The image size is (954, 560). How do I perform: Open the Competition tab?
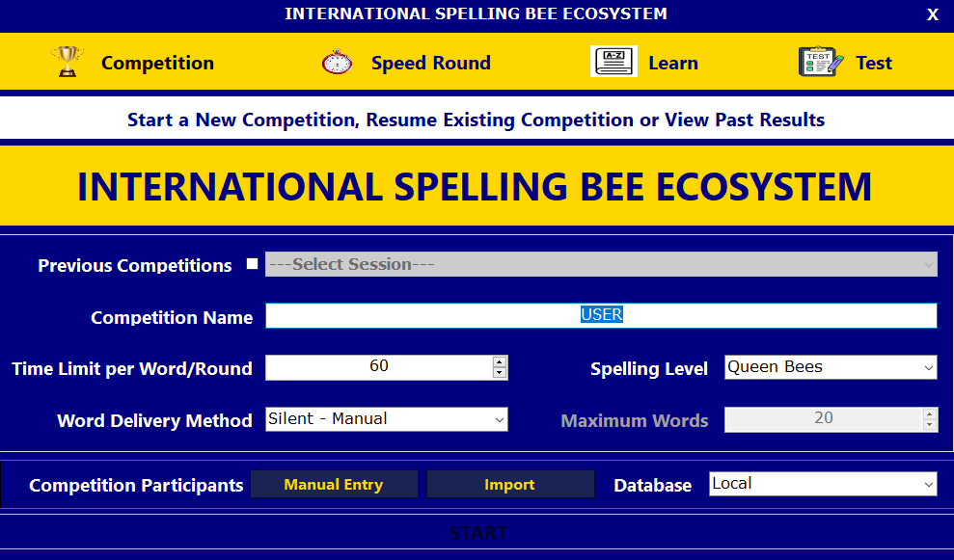tap(157, 64)
